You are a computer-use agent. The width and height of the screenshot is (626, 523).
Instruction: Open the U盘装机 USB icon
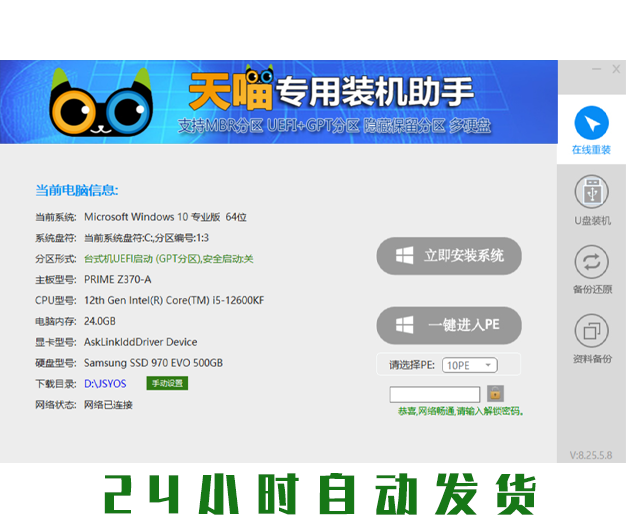tap(592, 192)
